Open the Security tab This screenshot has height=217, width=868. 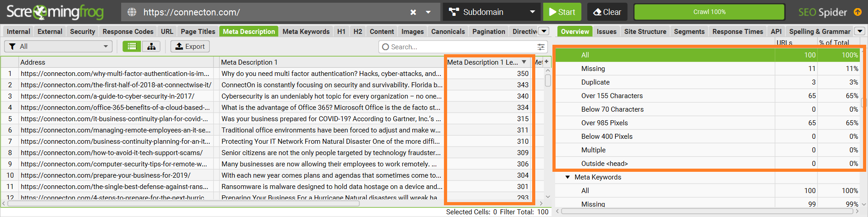point(82,31)
